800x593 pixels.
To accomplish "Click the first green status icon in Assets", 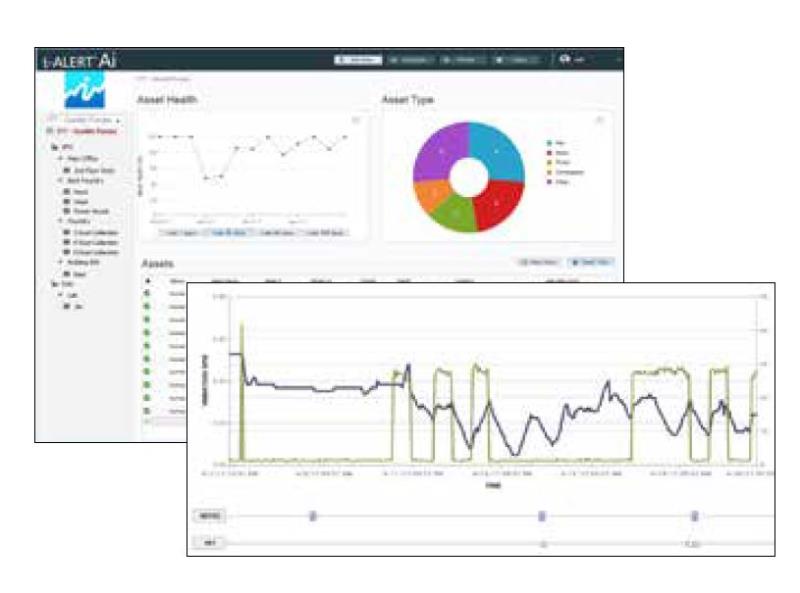I will (x=148, y=294).
